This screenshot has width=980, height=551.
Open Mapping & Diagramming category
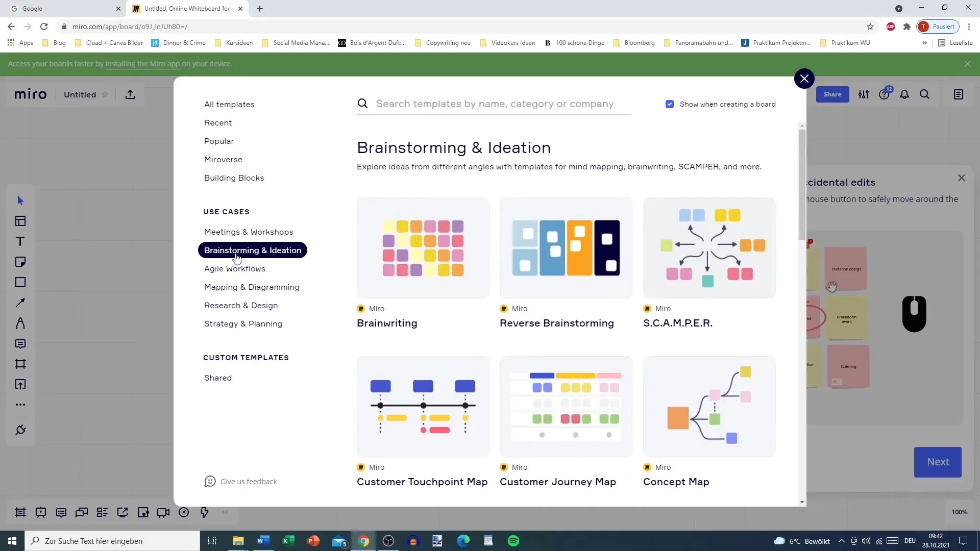252,287
